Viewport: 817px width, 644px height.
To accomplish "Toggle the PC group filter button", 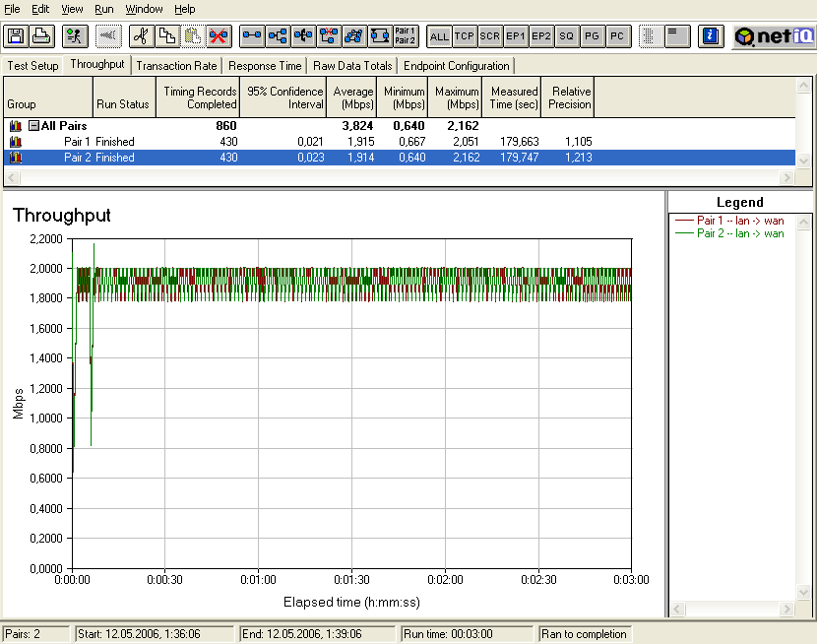I will tap(617, 36).
